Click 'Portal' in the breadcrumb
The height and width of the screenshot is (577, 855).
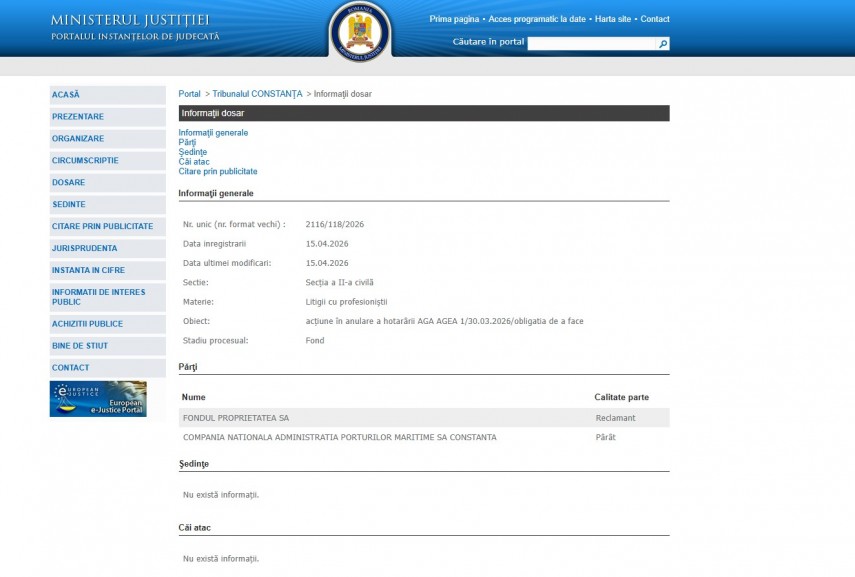[x=189, y=94]
